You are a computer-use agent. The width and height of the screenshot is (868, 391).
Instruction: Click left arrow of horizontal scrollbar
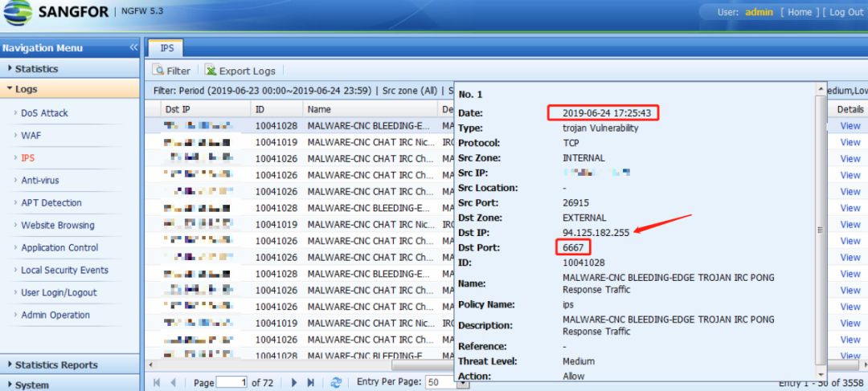(x=149, y=365)
